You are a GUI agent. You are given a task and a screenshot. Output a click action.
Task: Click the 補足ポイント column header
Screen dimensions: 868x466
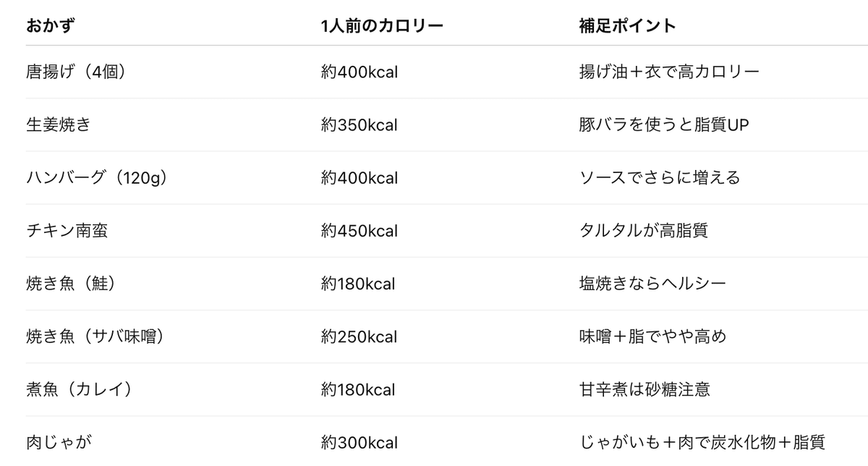[x=628, y=26]
